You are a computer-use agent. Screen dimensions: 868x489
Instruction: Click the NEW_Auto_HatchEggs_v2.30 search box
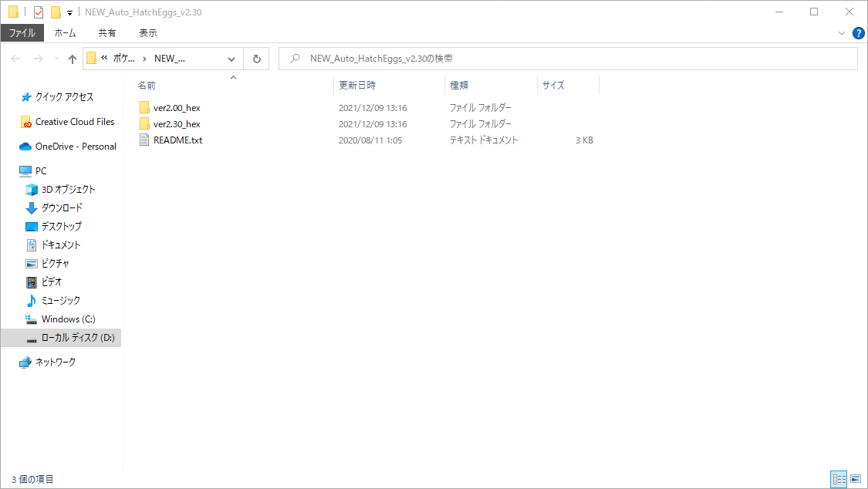point(568,59)
